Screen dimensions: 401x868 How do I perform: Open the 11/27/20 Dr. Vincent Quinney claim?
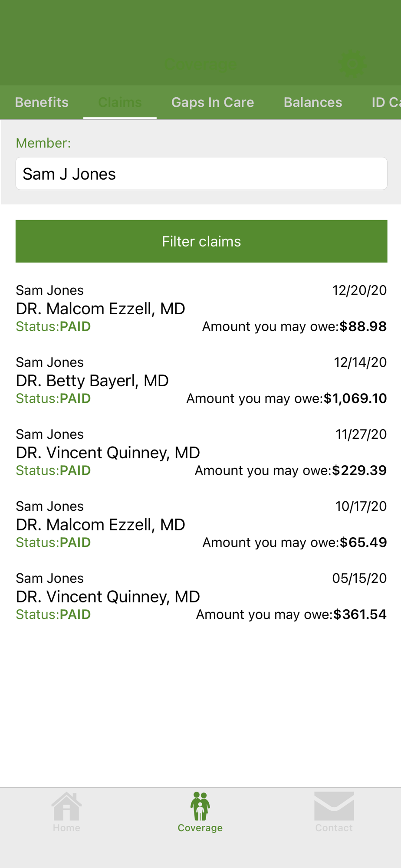click(x=201, y=453)
